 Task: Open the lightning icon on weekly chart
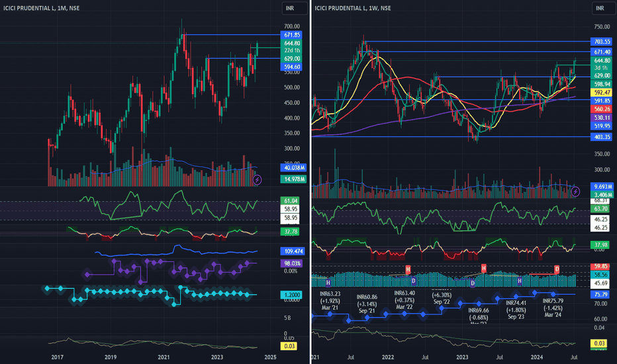[x=575, y=192]
